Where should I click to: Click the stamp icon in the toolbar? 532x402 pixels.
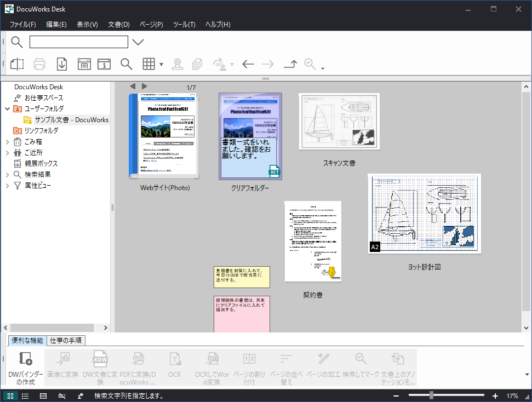[178, 64]
